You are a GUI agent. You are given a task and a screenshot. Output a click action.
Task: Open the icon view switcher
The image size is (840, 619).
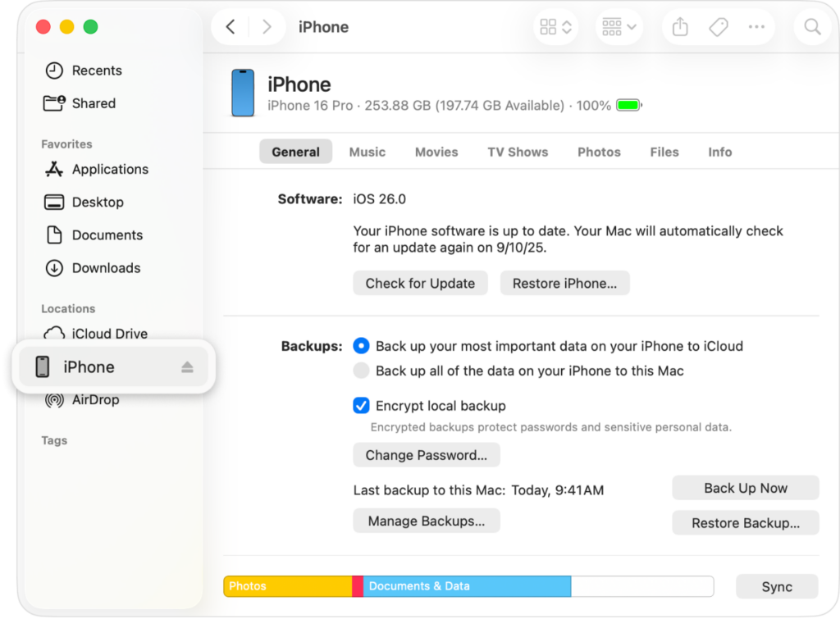tap(555, 27)
